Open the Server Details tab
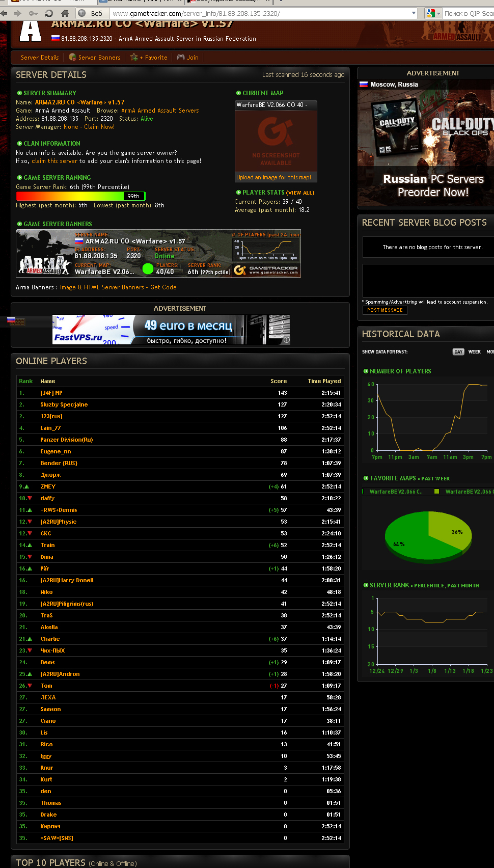Screen dimensions: 494x868 (40, 58)
